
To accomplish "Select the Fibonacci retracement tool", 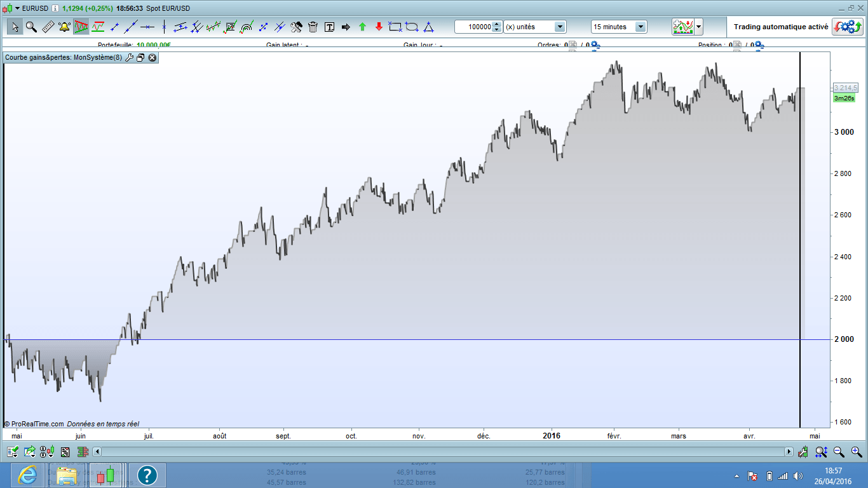I will [x=230, y=27].
